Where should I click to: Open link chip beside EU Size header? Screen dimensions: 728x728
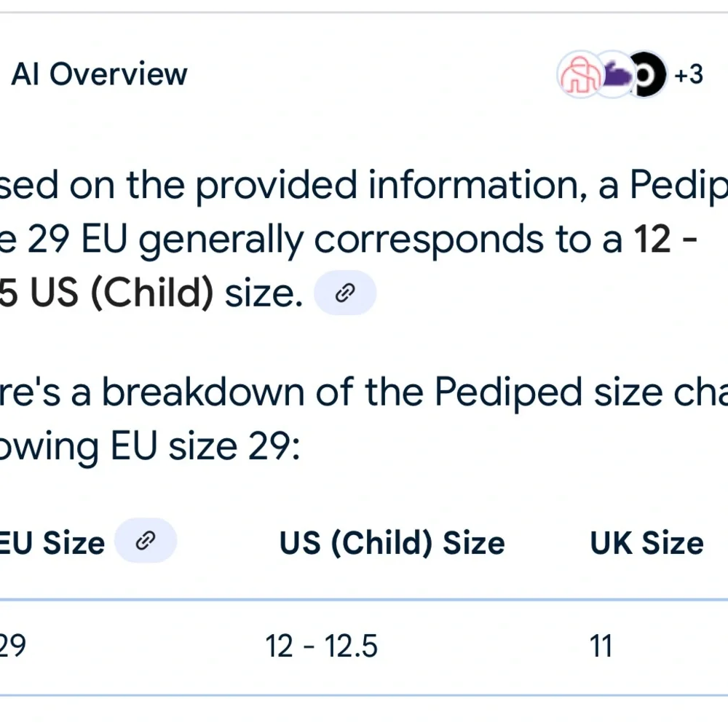(x=146, y=541)
